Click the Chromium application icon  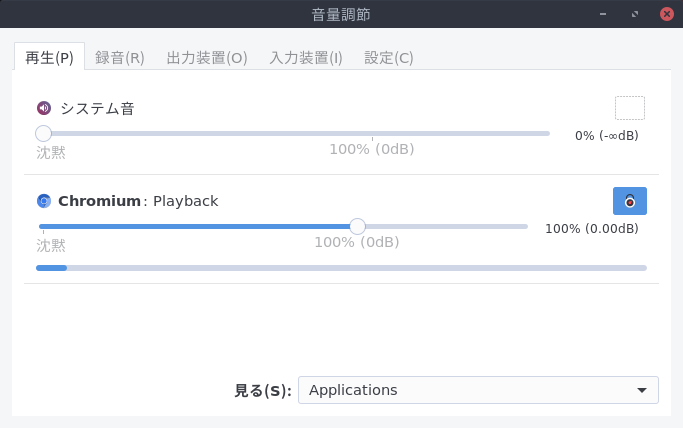click(x=44, y=201)
